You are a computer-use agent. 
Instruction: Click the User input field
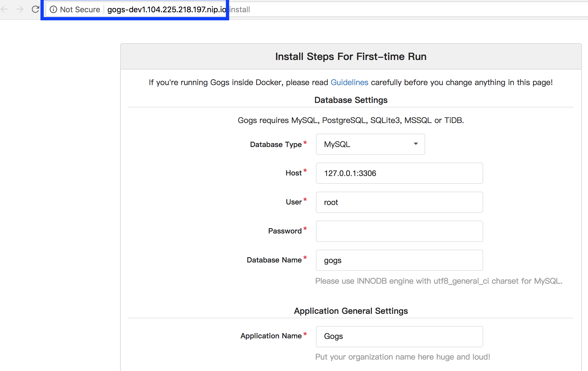(x=399, y=202)
